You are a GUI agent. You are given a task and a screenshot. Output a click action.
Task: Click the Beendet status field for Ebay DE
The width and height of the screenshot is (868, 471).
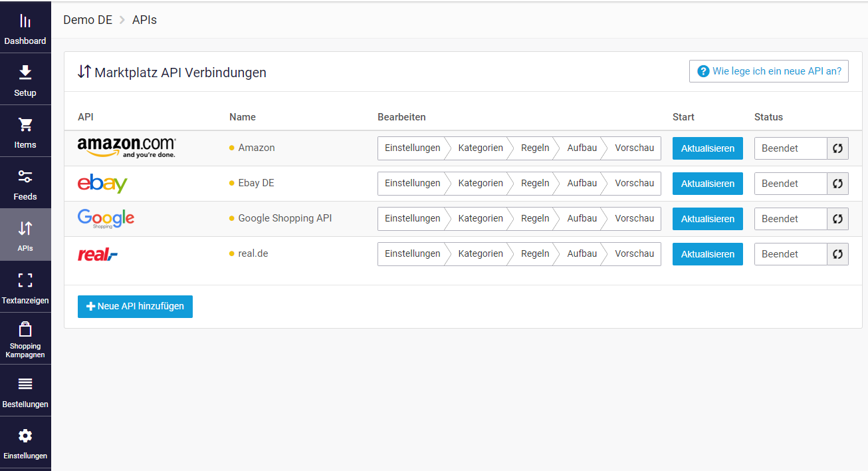[x=791, y=184]
